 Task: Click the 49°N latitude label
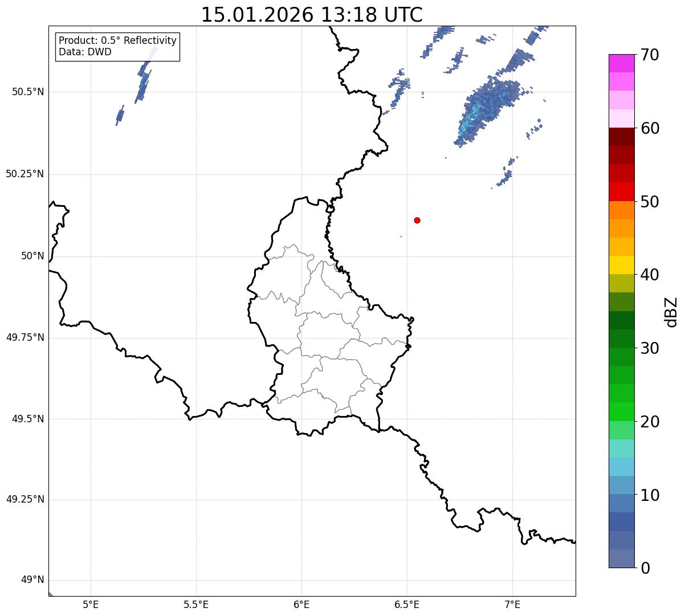point(32,580)
